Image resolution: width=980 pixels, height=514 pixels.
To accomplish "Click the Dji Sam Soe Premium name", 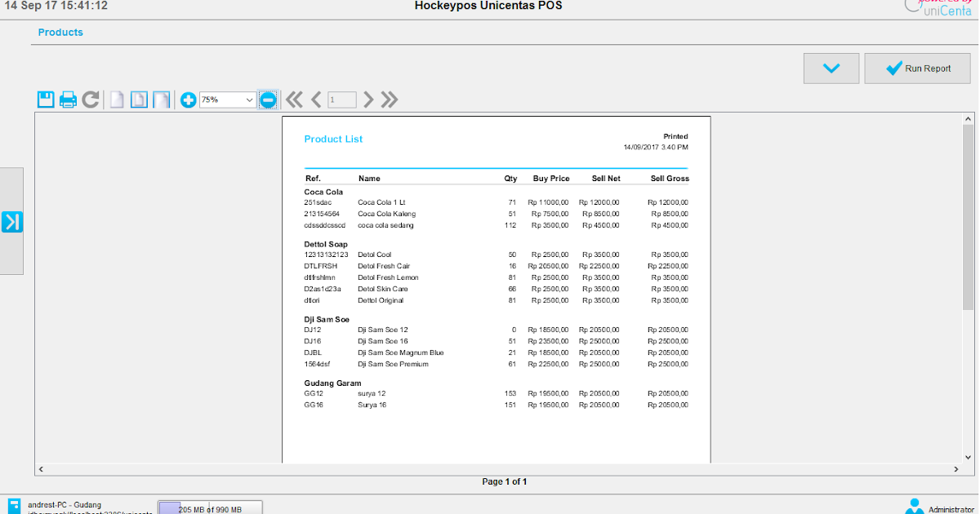I will pos(393,364).
